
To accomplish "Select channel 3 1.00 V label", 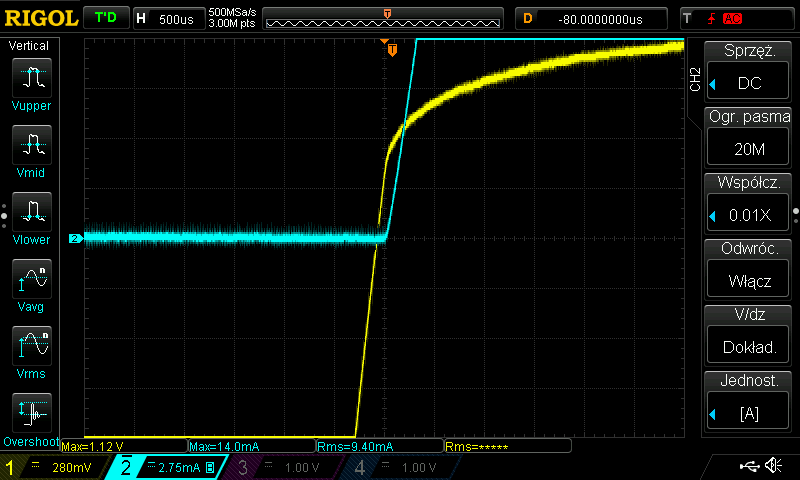I will (x=302, y=467).
